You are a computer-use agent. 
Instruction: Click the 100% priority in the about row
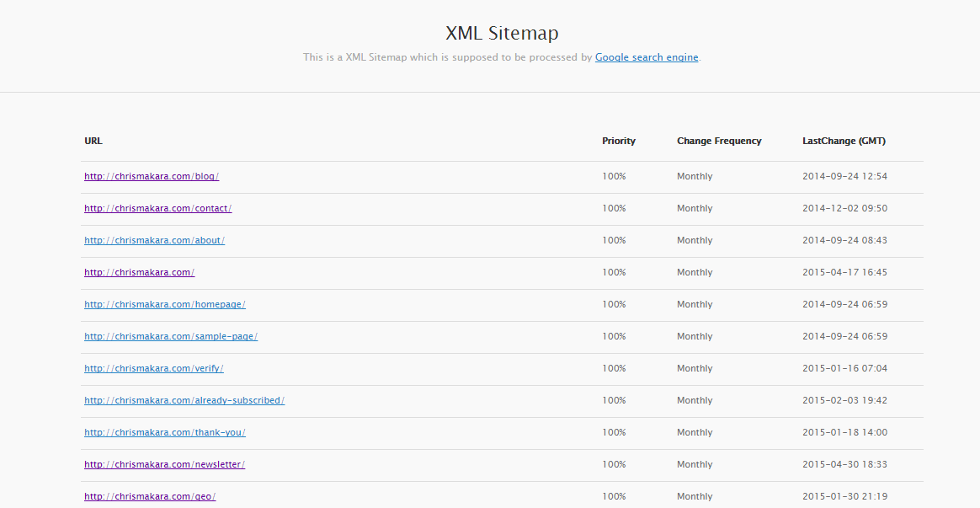point(614,240)
